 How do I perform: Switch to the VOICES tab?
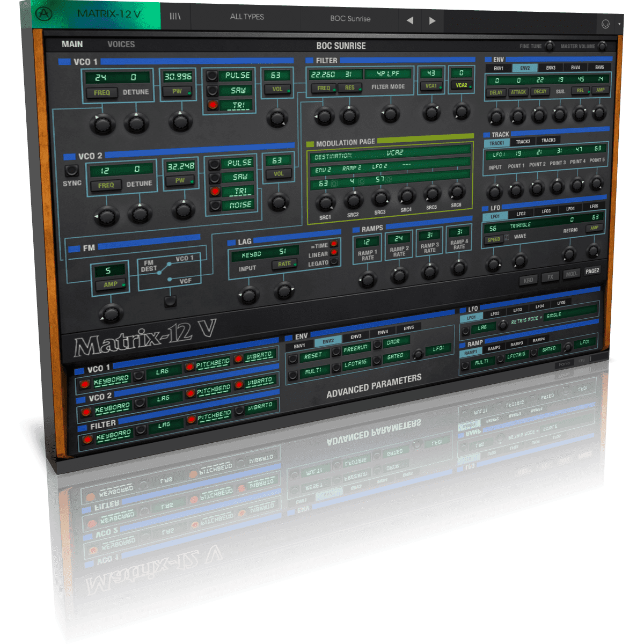click(x=121, y=45)
